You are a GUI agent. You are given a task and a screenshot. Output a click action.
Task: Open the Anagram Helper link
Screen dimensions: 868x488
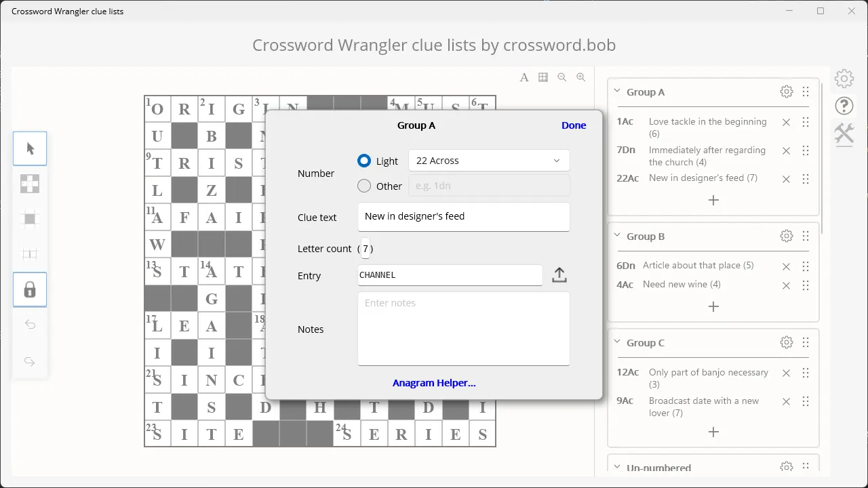434,383
